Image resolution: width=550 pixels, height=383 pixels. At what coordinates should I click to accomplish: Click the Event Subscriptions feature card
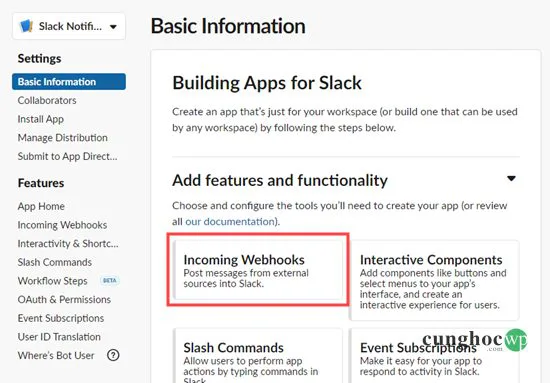point(434,356)
